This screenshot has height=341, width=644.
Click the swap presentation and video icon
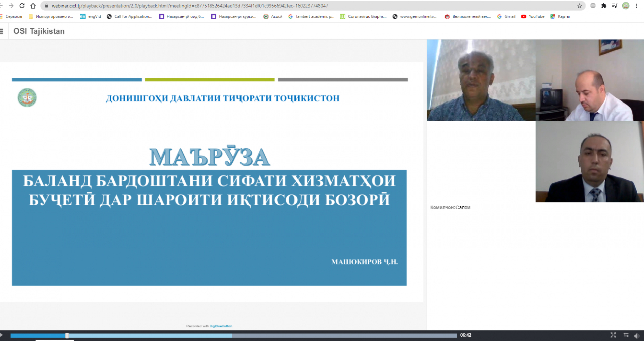tap(626, 335)
